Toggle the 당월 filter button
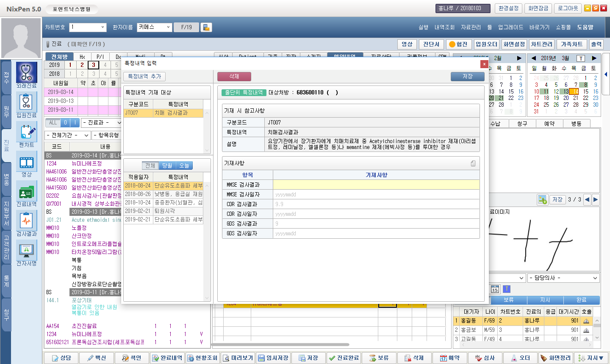The height and width of the screenshot is (364, 610). click(x=167, y=165)
